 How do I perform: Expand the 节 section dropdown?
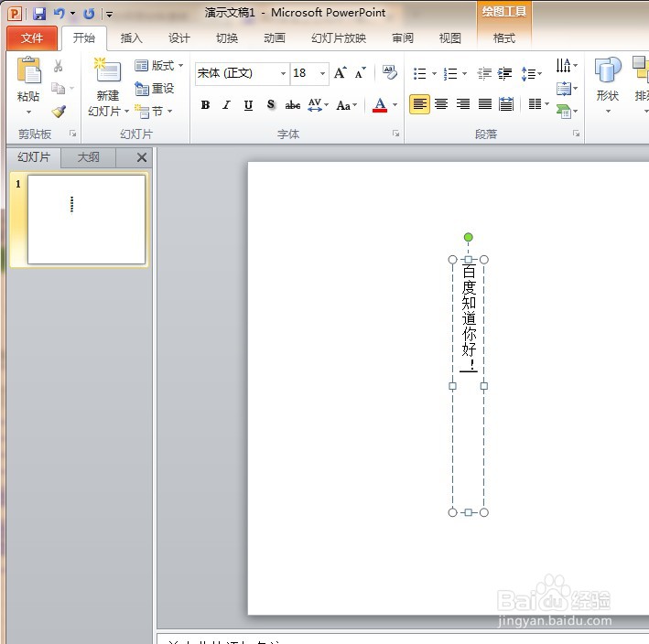170,112
